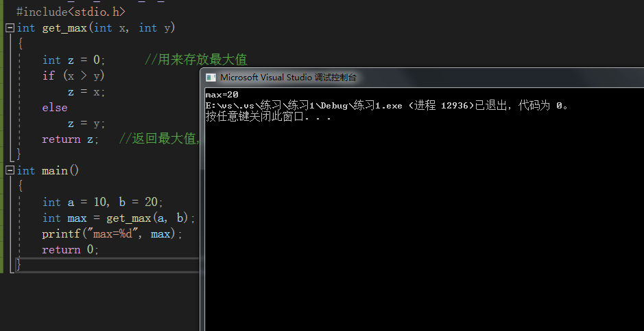This screenshot has height=331, width=644.
Task: Click the get_max function name in its definition
Action: tap(64, 28)
